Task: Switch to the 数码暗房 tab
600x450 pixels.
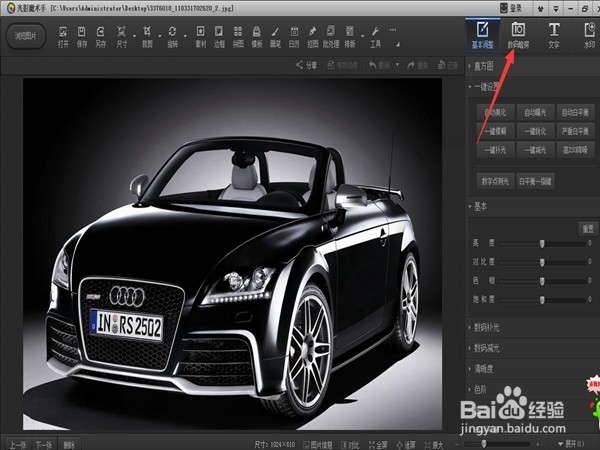Action: coord(518,36)
